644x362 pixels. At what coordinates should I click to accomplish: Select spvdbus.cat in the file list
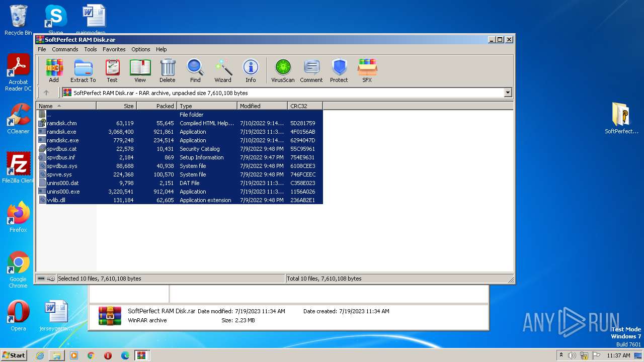point(180,149)
